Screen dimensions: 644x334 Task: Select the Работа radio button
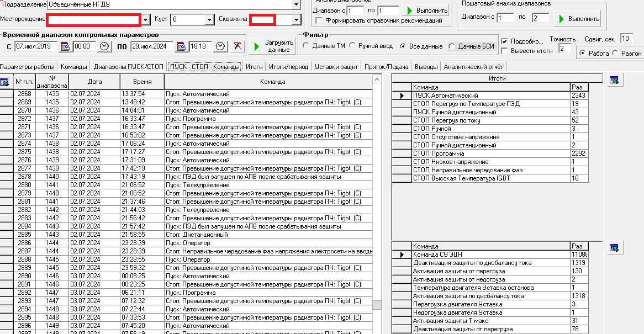[x=582, y=53]
